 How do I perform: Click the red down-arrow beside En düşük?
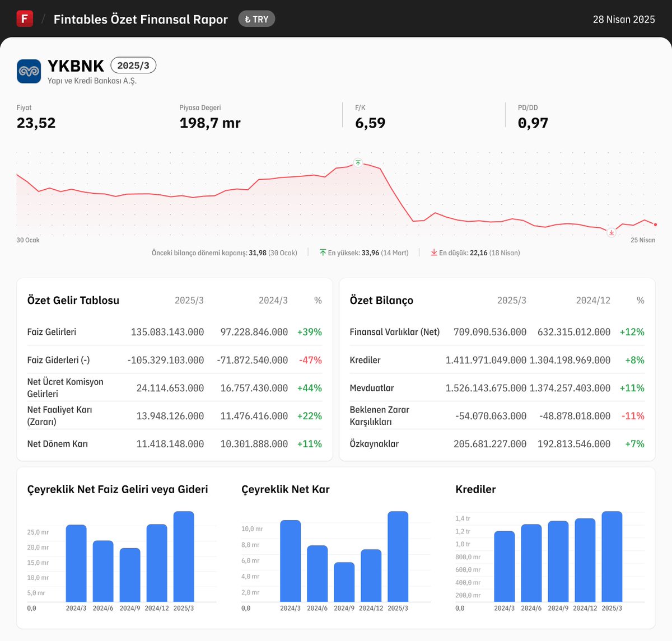(433, 252)
